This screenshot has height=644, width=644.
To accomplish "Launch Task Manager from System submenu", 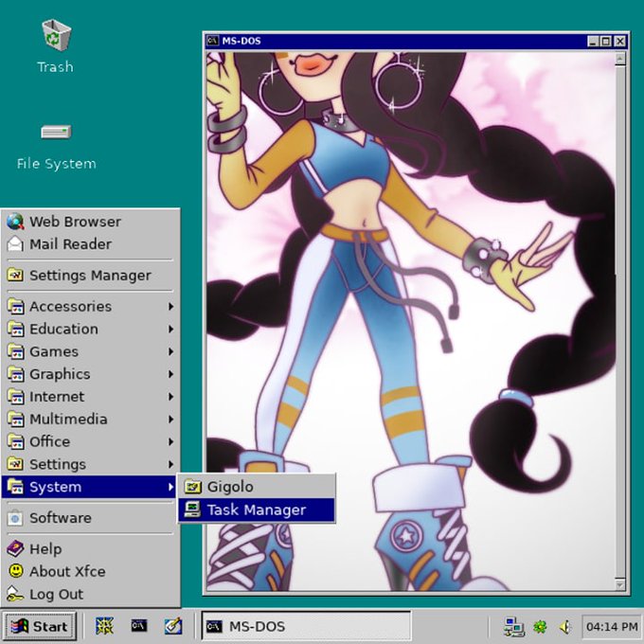I will pyautogui.click(x=257, y=510).
